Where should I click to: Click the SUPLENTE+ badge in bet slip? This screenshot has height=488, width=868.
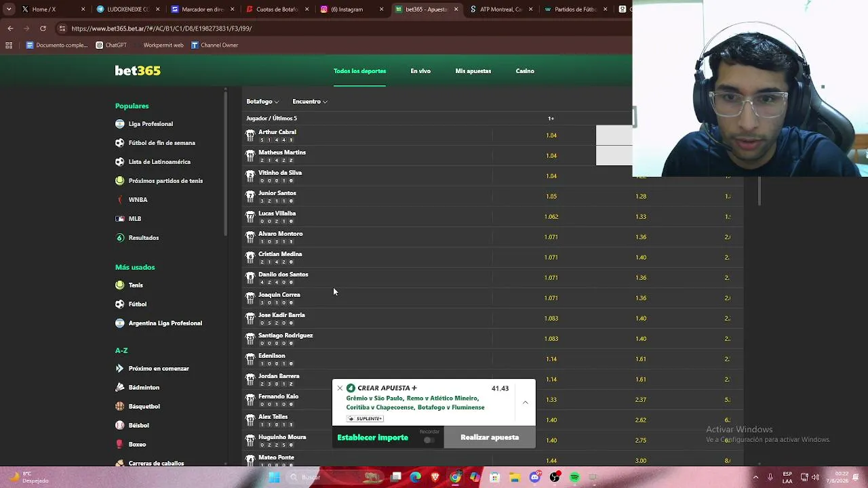[x=365, y=419]
